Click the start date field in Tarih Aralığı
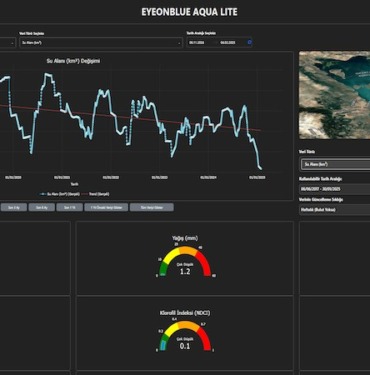The image size is (370, 375). pyautogui.click(x=197, y=43)
